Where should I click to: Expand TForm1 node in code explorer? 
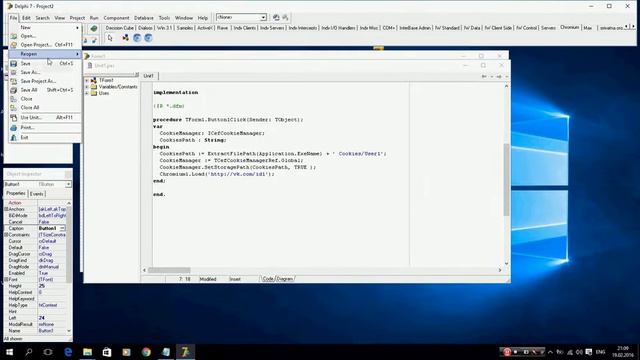pyautogui.click(x=87, y=80)
